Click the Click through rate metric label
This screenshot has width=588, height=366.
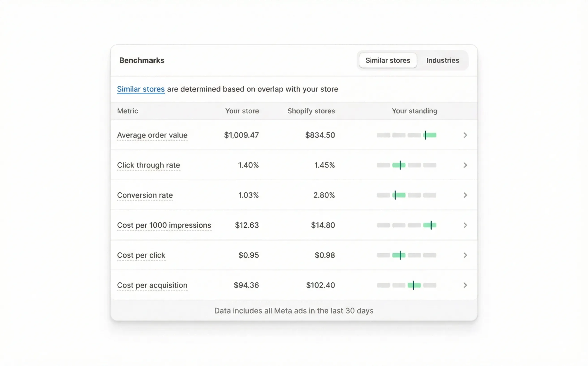[149, 165]
